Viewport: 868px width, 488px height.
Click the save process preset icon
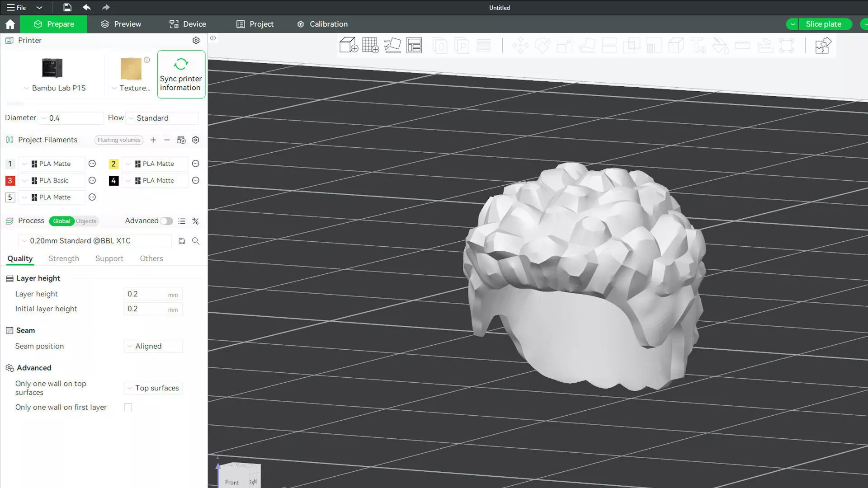182,241
